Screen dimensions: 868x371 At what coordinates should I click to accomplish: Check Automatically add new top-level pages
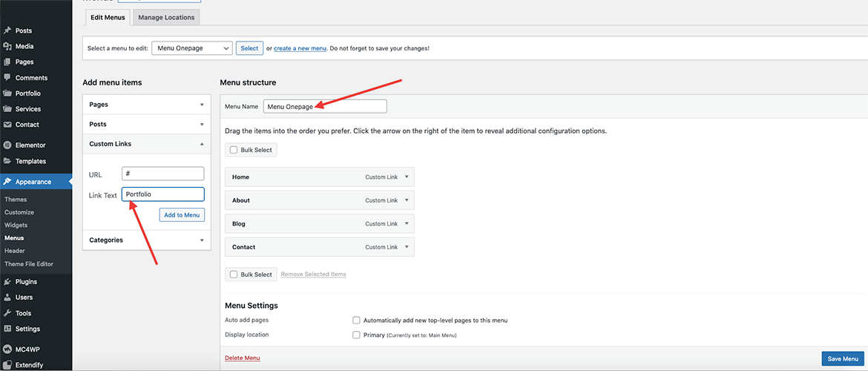click(x=357, y=321)
